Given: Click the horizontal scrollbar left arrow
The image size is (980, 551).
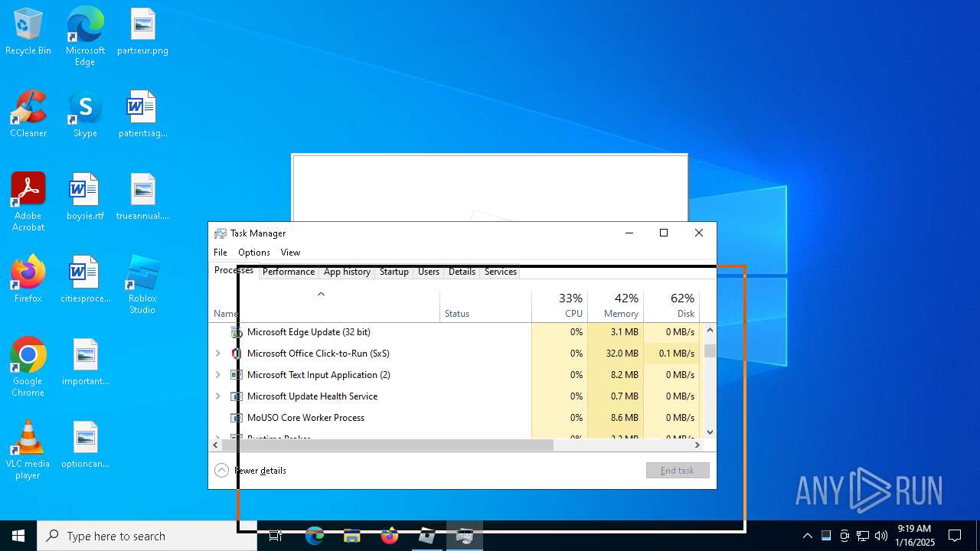Looking at the screenshot, I should click(x=216, y=445).
